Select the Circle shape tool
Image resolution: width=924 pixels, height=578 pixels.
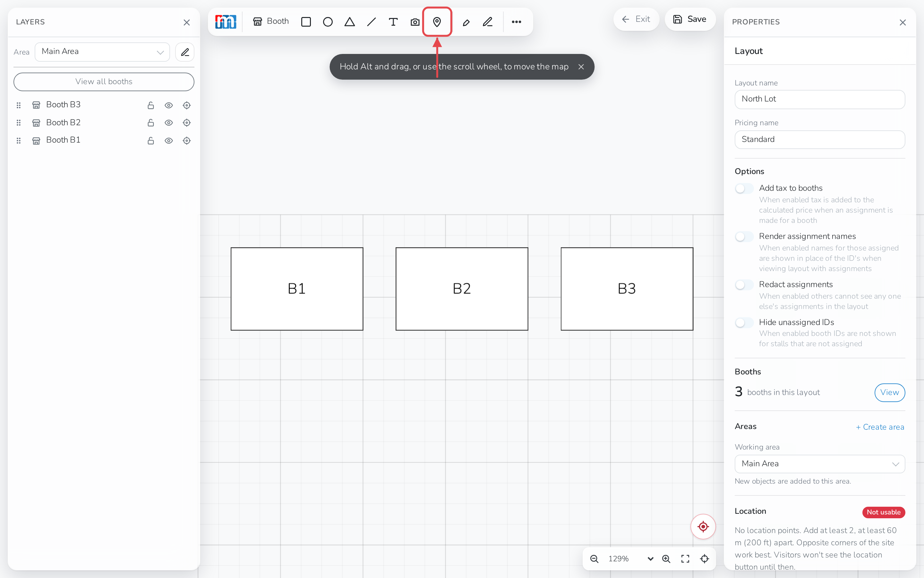328,22
